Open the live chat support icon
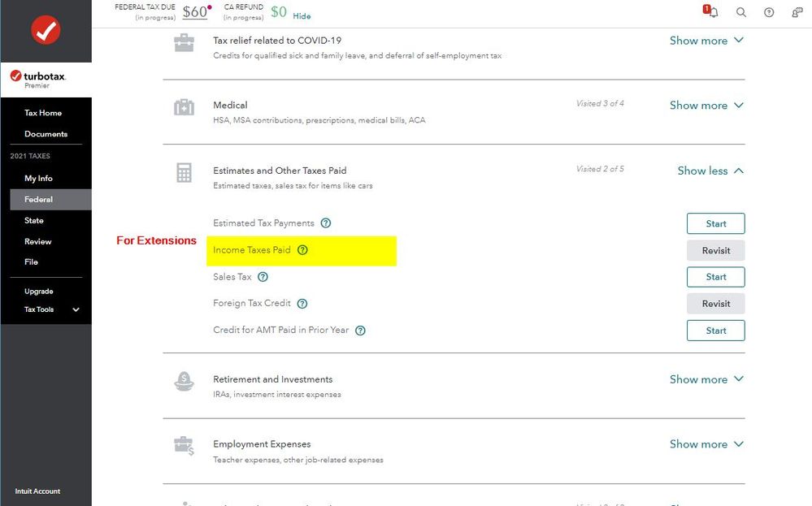 797,12
